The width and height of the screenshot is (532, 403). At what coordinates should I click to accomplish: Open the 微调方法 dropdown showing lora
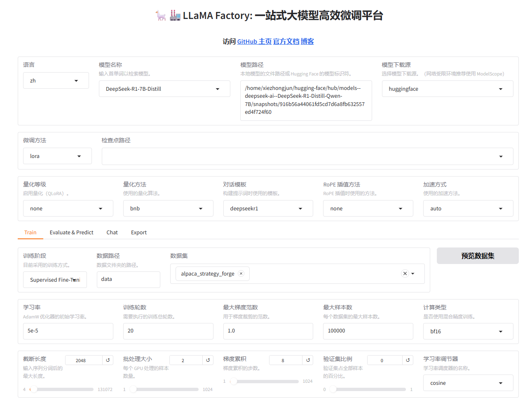tap(57, 156)
